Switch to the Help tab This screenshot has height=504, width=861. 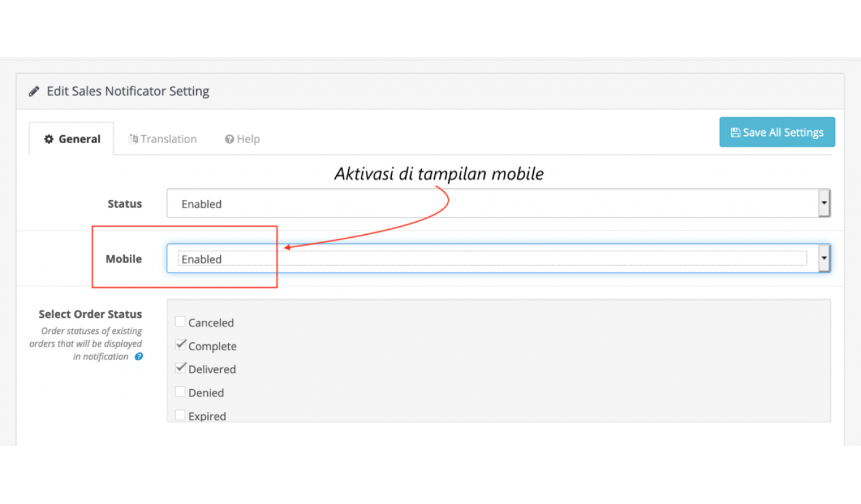pos(242,139)
